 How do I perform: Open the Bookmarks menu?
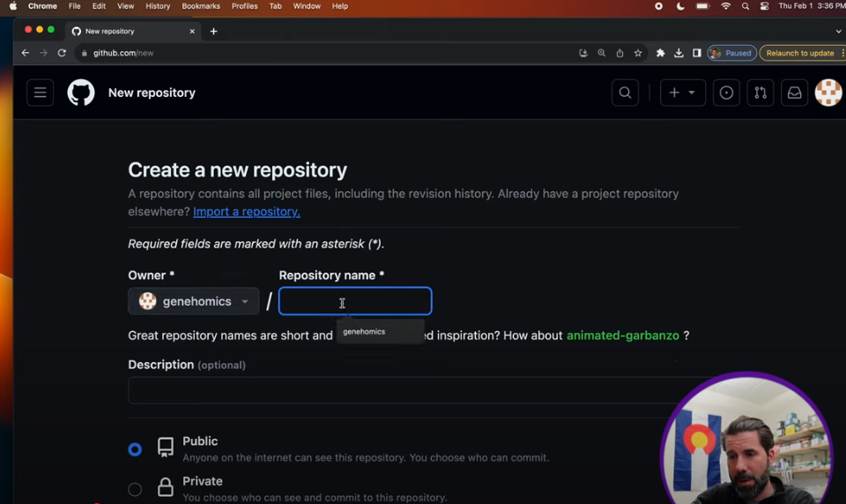pos(201,6)
